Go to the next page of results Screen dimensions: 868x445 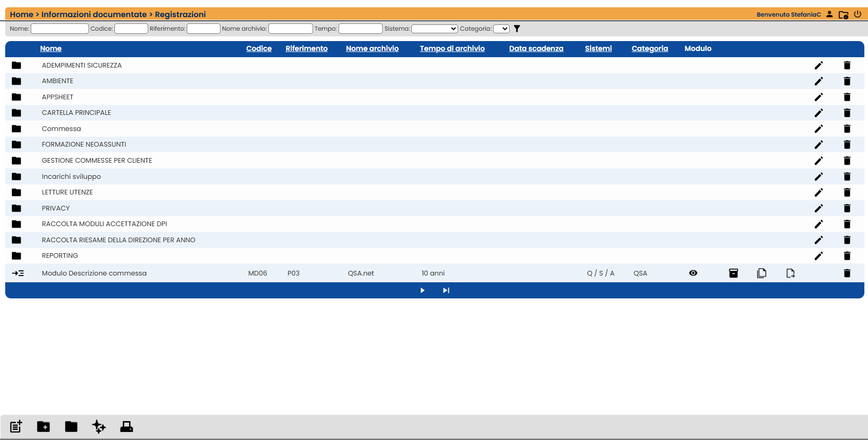click(422, 291)
